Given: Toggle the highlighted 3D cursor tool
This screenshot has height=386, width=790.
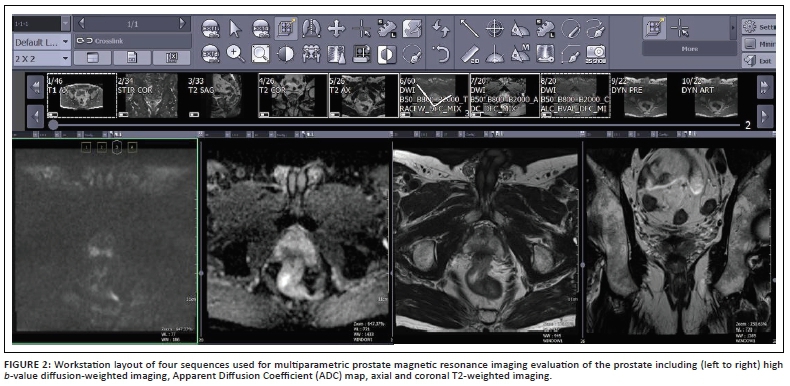Looking at the screenshot, I should coord(286,28).
